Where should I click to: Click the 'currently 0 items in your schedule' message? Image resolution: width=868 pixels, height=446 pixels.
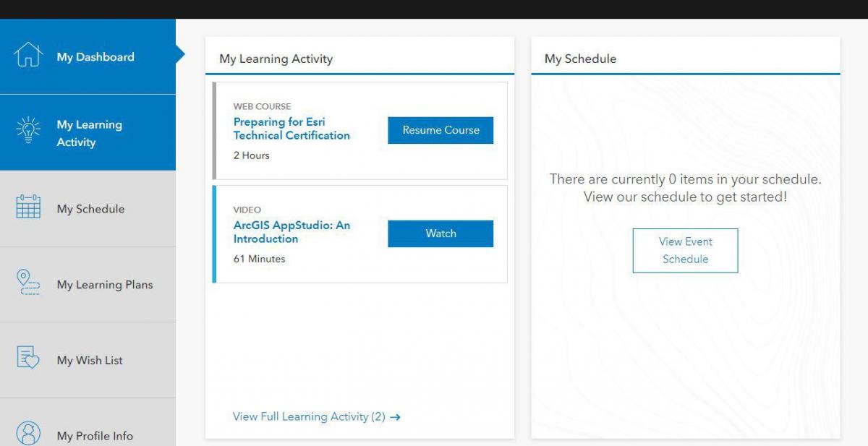685,188
